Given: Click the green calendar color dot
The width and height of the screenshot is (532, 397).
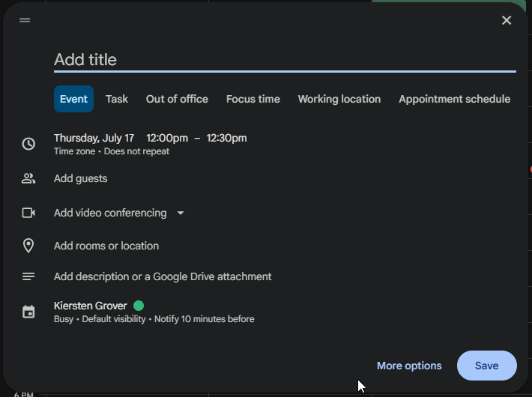Looking at the screenshot, I should tap(139, 306).
